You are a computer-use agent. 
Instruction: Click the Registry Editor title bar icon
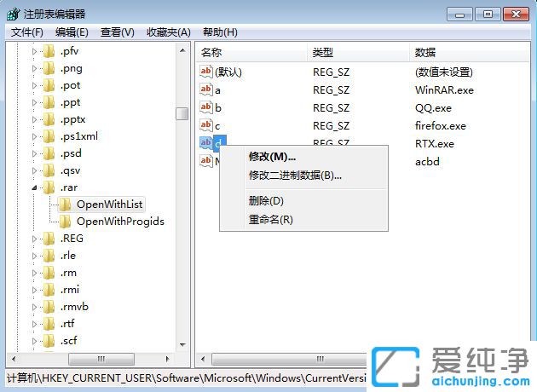point(14,14)
